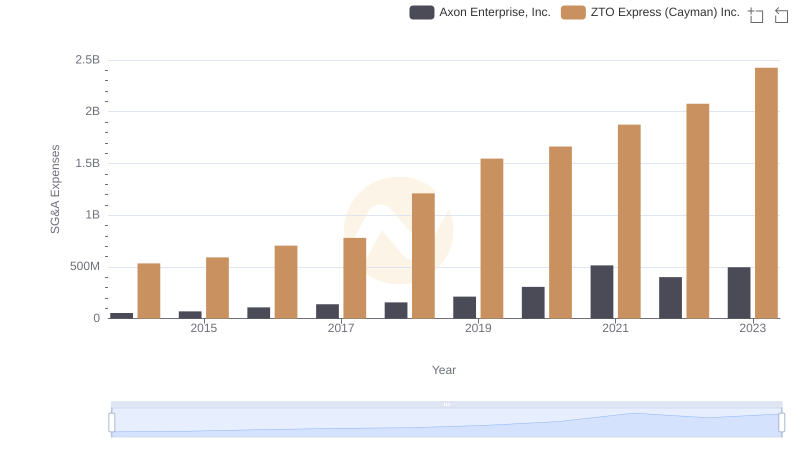Toggle ZTO Express (Cayman) Inc. legend entry
800x461 pixels.
[651, 12]
